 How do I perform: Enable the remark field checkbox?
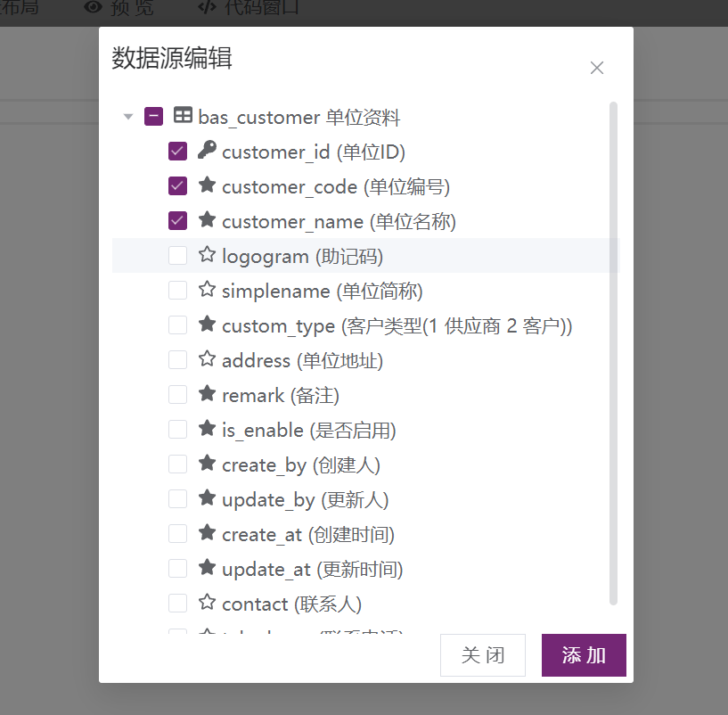click(x=177, y=395)
